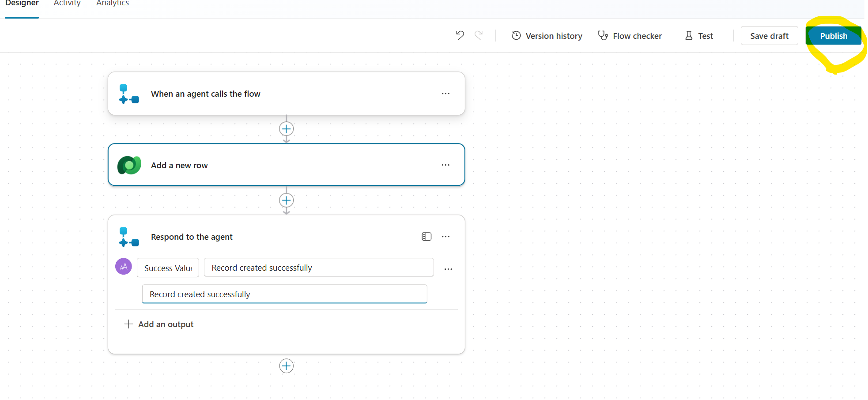The width and height of the screenshot is (868, 400).
Task: Publish the flow
Action: click(x=833, y=36)
